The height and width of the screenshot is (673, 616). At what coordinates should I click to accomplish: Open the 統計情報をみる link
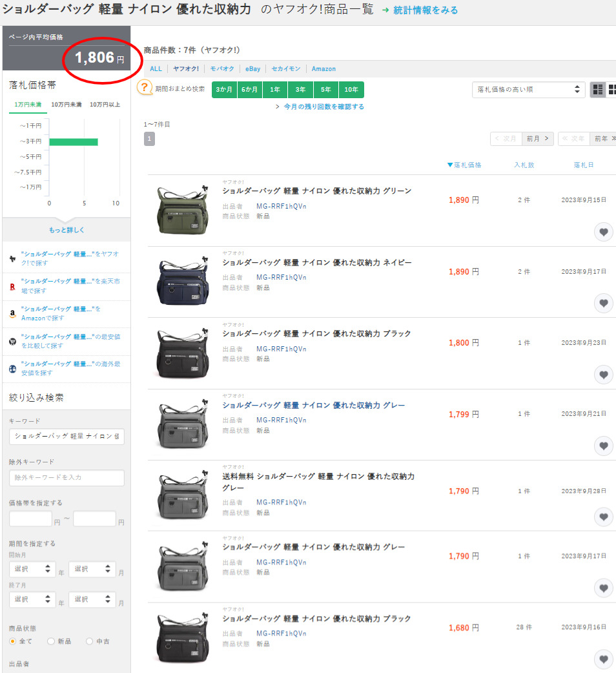pyautogui.click(x=426, y=10)
